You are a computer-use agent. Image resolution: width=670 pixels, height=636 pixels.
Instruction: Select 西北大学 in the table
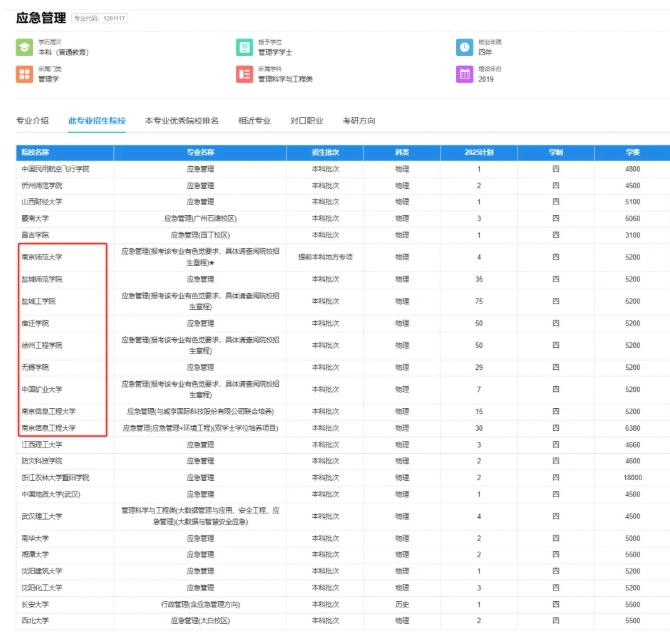point(35,621)
